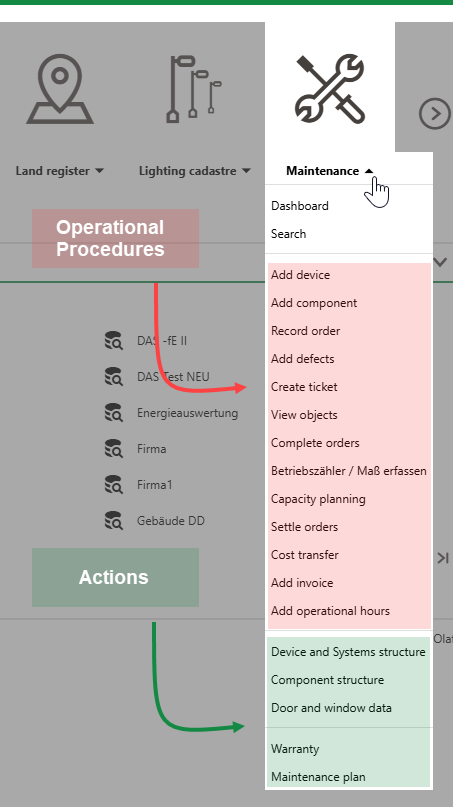This screenshot has width=453, height=807.
Task: Open the DAS Test NEU search entry
Action: coord(173,377)
